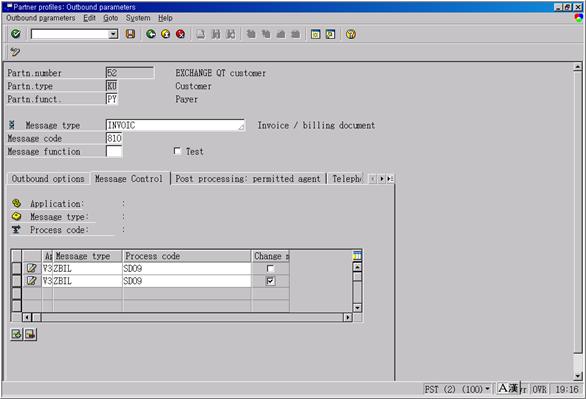The width and height of the screenshot is (586, 399).
Task: Open the Message type INVOIC value help
Action: click(x=241, y=127)
